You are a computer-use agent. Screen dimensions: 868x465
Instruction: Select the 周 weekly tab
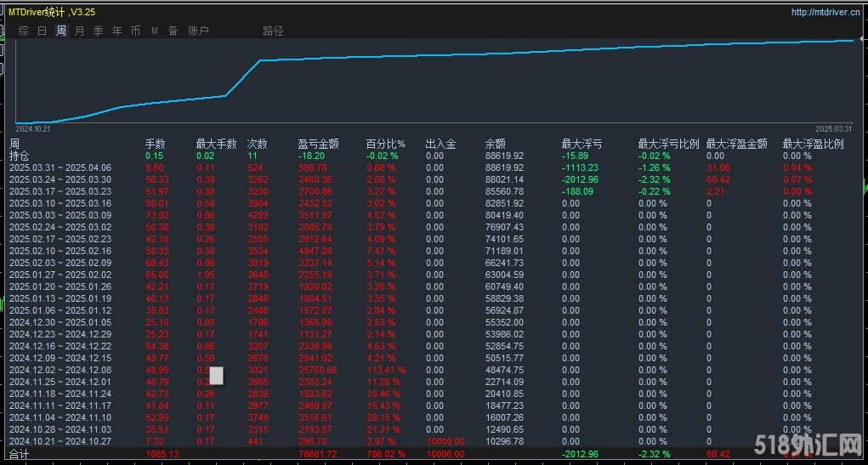pyautogui.click(x=61, y=31)
